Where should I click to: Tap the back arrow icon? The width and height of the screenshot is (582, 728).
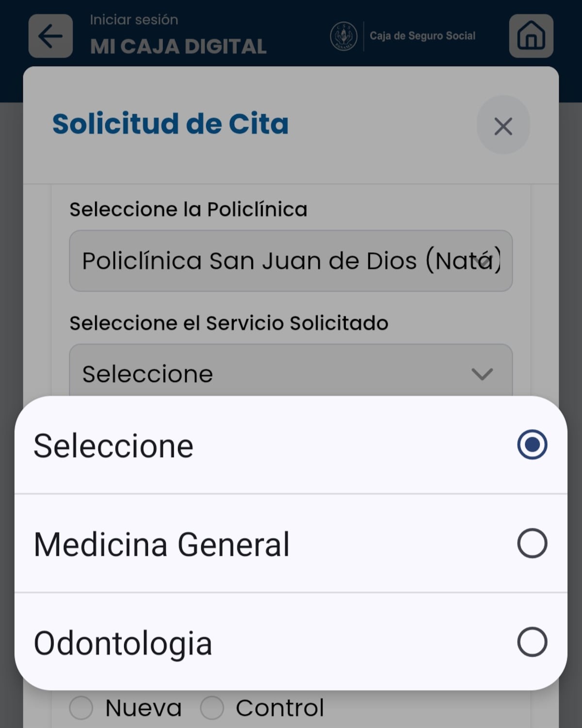click(x=50, y=36)
